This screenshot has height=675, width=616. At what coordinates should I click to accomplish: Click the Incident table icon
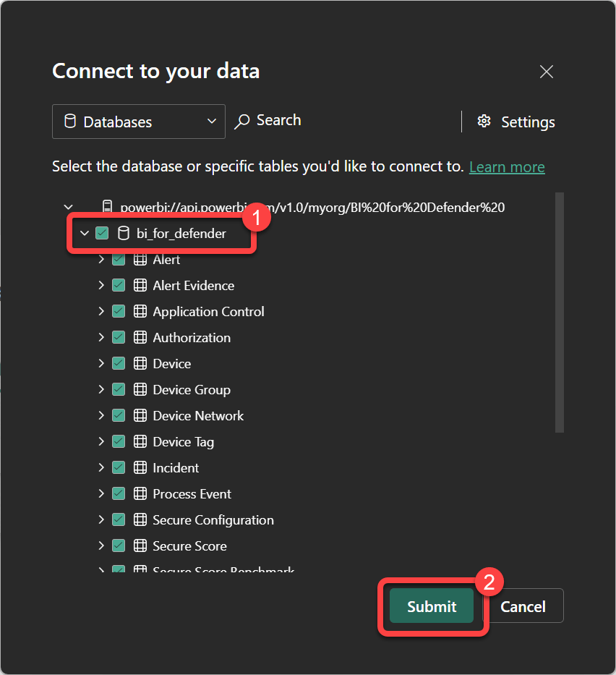[140, 467]
